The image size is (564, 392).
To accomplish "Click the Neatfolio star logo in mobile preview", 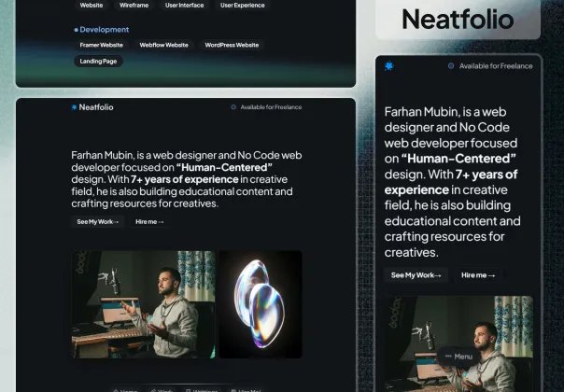I will pos(389,66).
